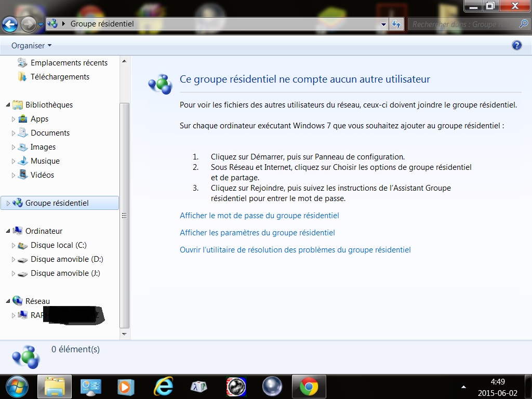Minimize the Groupe résidentiel window

point(474,6)
